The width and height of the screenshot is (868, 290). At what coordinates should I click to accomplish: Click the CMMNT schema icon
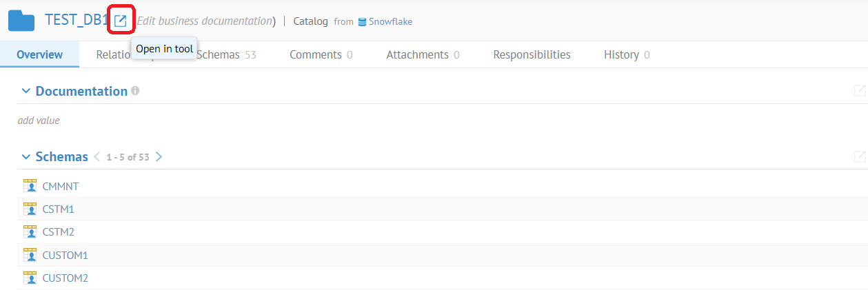(30, 186)
